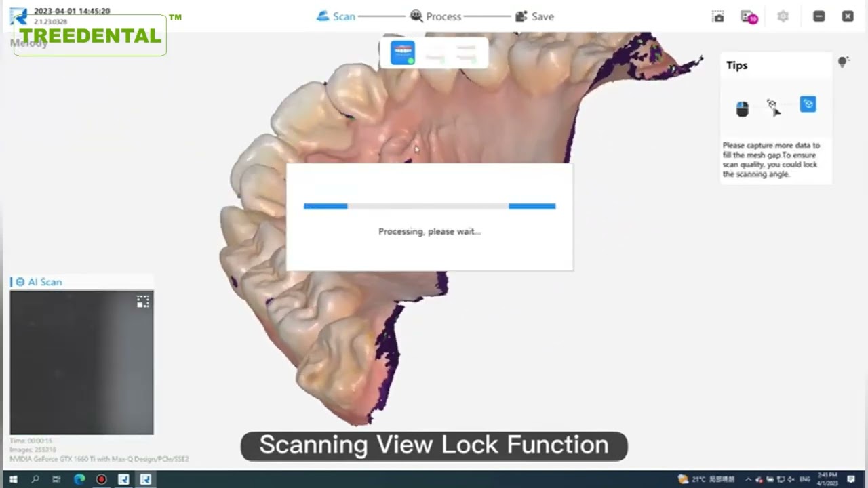
Task: Click the 2023-04-01 timestamp at top left
Action: (x=72, y=12)
